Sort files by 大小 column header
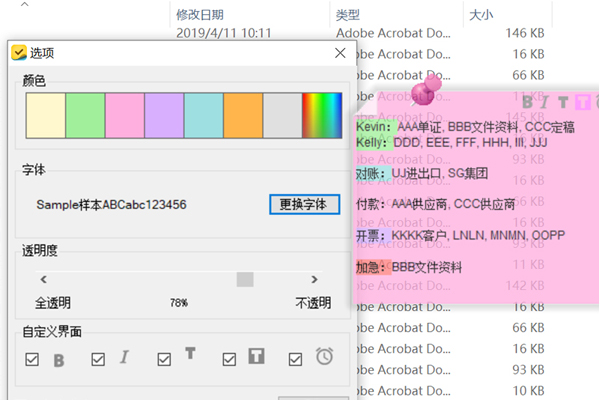This screenshot has width=600, height=400. pyautogui.click(x=481, y=15)
